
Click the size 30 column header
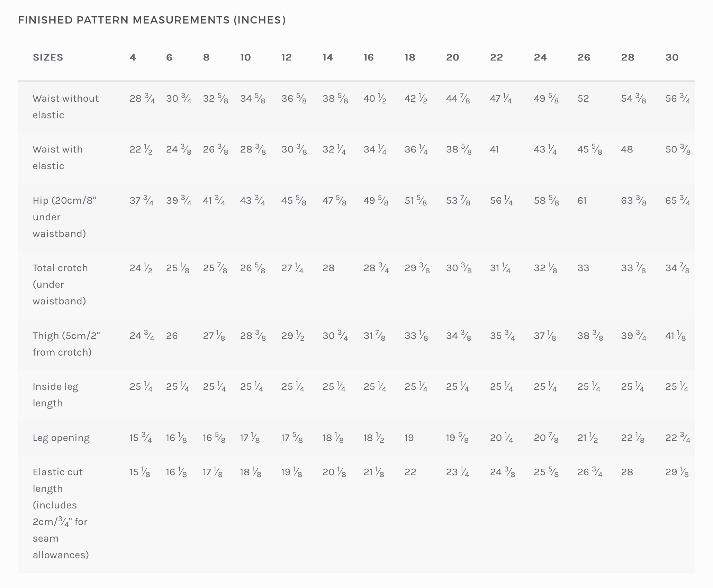point(672,57)
